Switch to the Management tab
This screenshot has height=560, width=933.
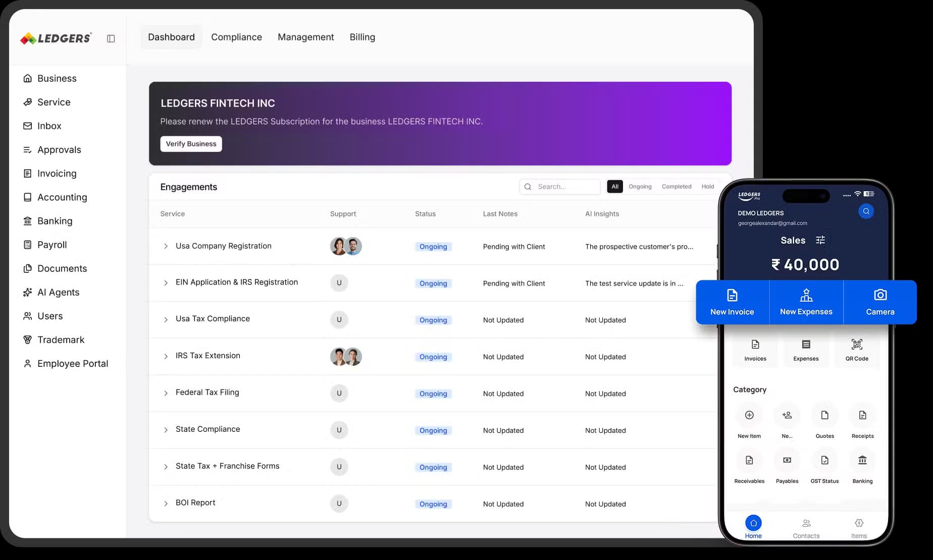point(306,37)
